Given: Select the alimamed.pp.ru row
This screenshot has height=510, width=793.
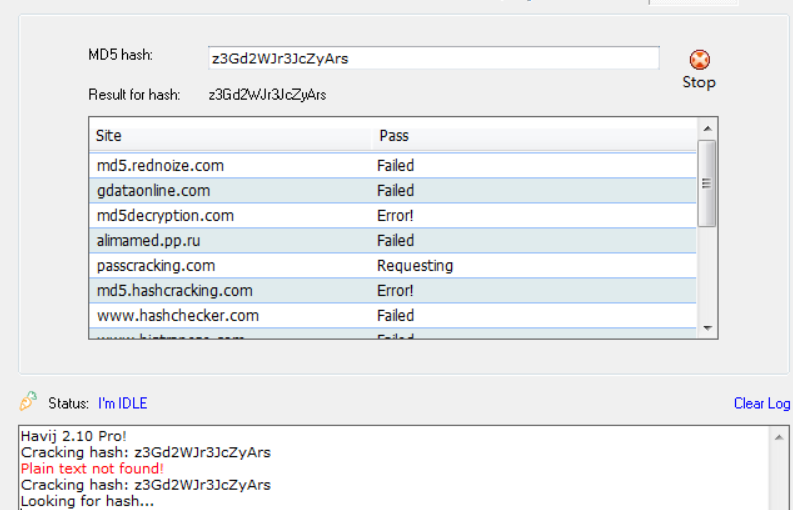Looking at the screenshot, I should tap(392, 240).
